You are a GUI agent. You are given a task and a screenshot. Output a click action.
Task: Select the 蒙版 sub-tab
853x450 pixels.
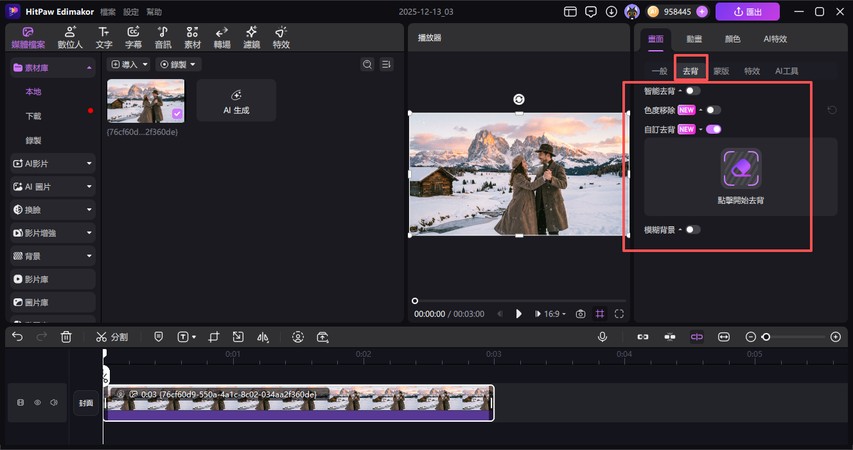point(721,71)
